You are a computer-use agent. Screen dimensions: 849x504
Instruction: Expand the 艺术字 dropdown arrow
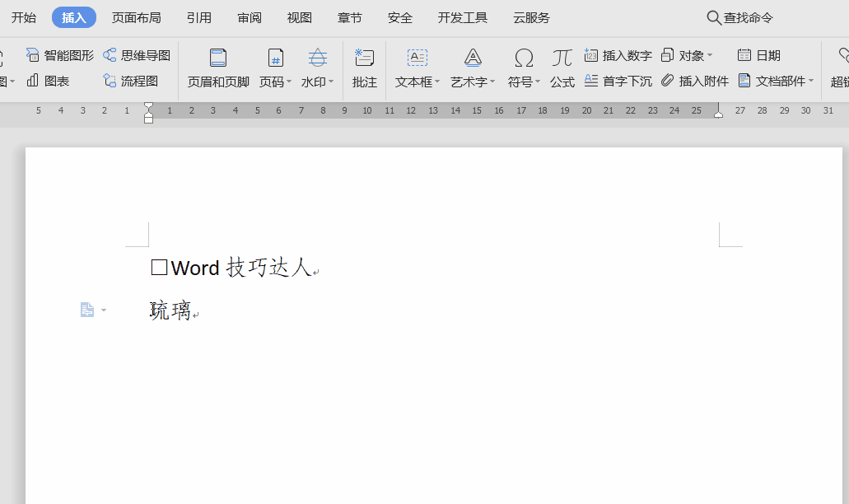pyautogui.click(x=492, y=82)
